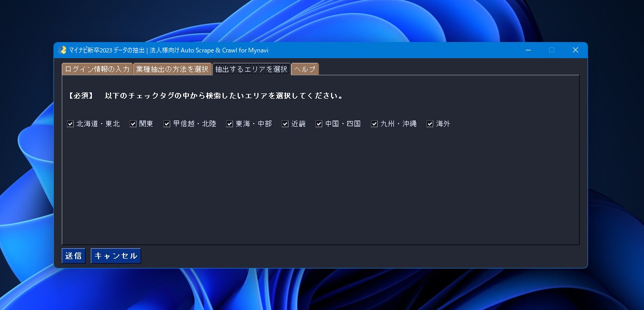
Task: Click the 【必須】 instruction text
Action: coord(205,96)
